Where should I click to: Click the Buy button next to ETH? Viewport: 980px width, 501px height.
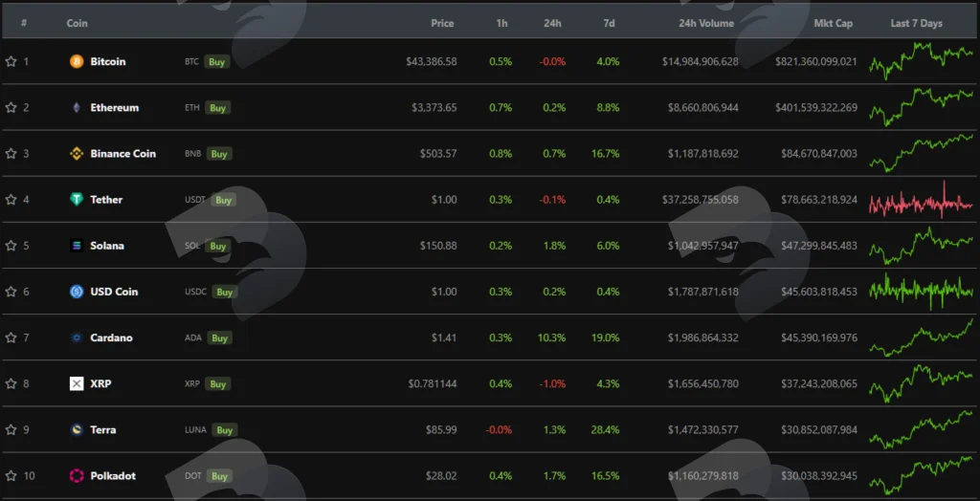coord(217,108)
